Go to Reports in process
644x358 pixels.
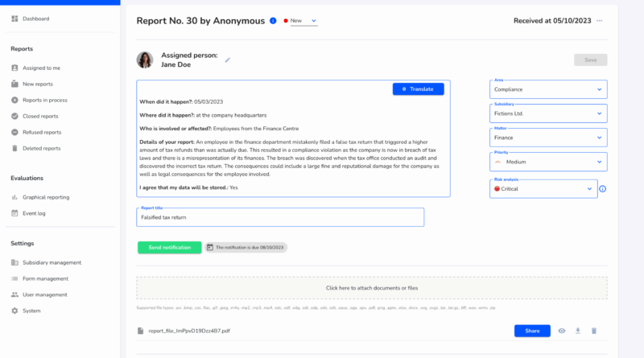point(44,100)
